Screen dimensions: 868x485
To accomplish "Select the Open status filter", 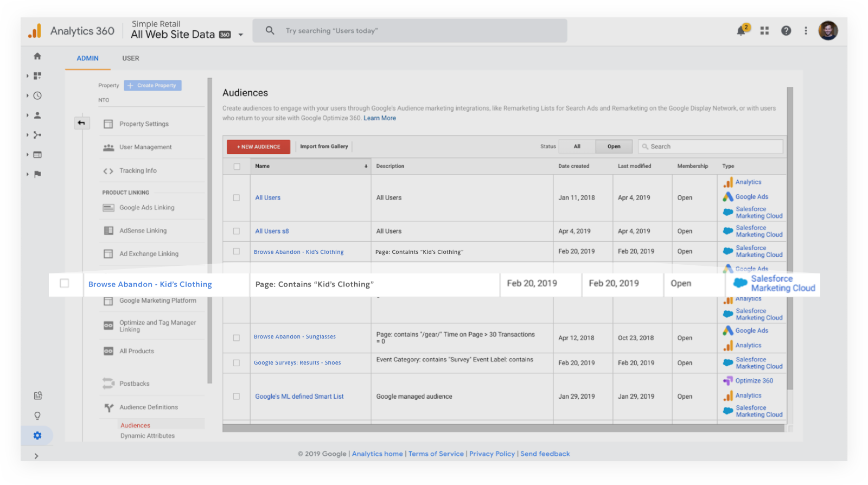I will click(x=614, y=146).
